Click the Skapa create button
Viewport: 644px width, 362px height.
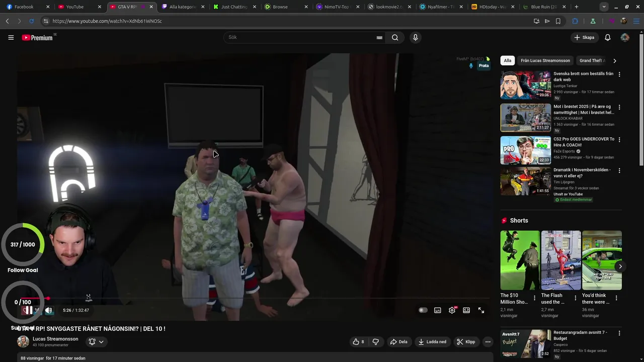(x=585, y=37)
